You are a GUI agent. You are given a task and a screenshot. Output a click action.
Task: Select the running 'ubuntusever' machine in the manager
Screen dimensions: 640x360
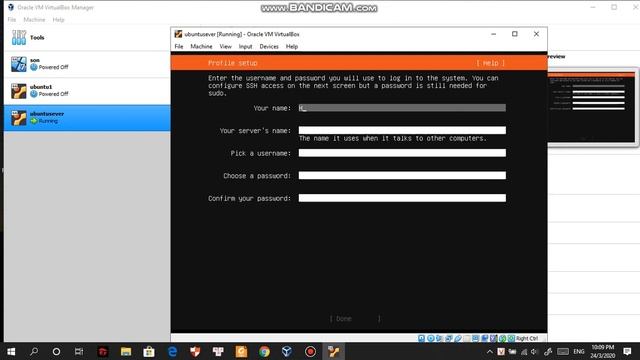[87, 118]
